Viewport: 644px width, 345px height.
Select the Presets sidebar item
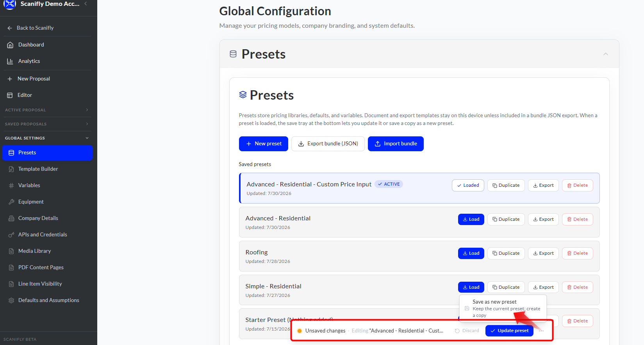tap(47, 153)
